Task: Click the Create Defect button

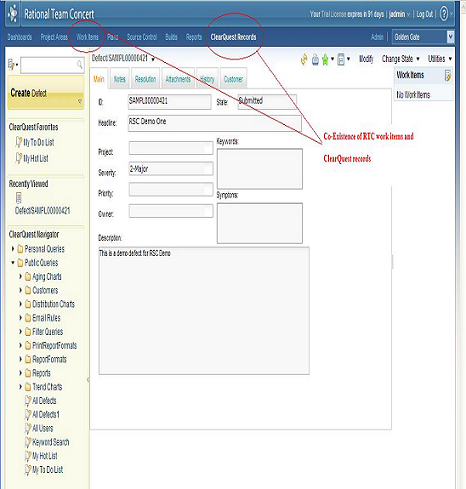Action: click(46, 93)
